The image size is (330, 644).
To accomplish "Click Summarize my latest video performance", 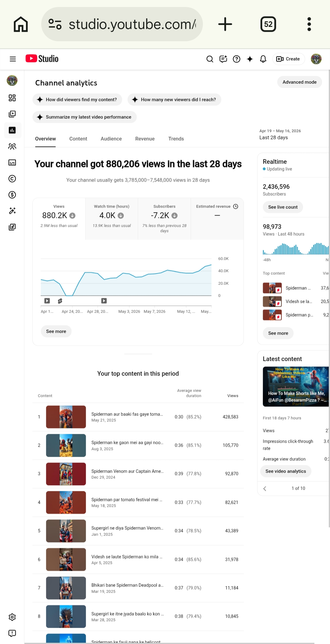I will click(85, 117).
